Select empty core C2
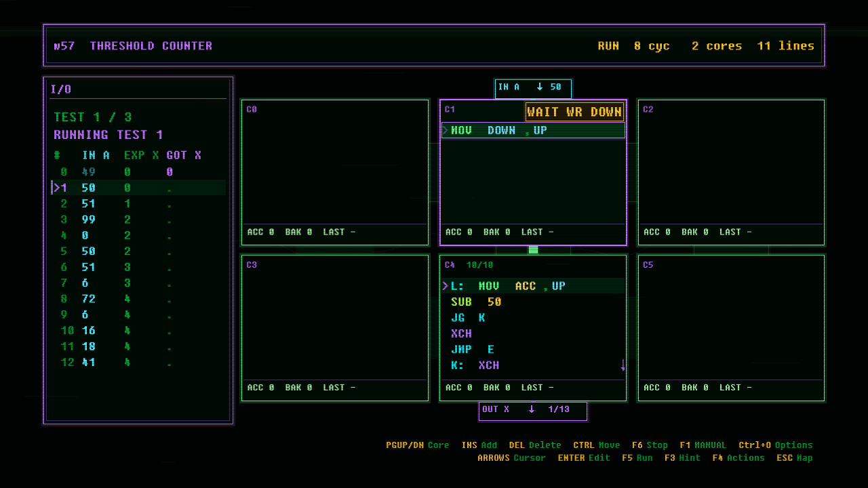 pyautogui.click(x=731, y=173)
